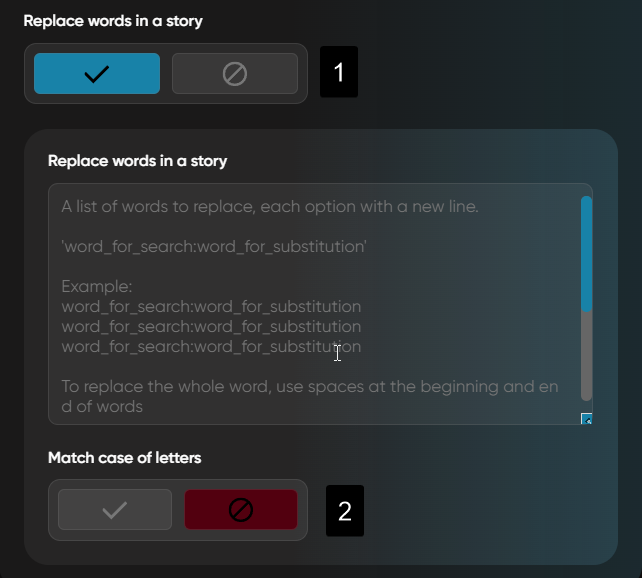The width and height of the screenshot is (642, 578).
Task: Click the 'Replace words in a story' panel label
Action: pos(138,160)
